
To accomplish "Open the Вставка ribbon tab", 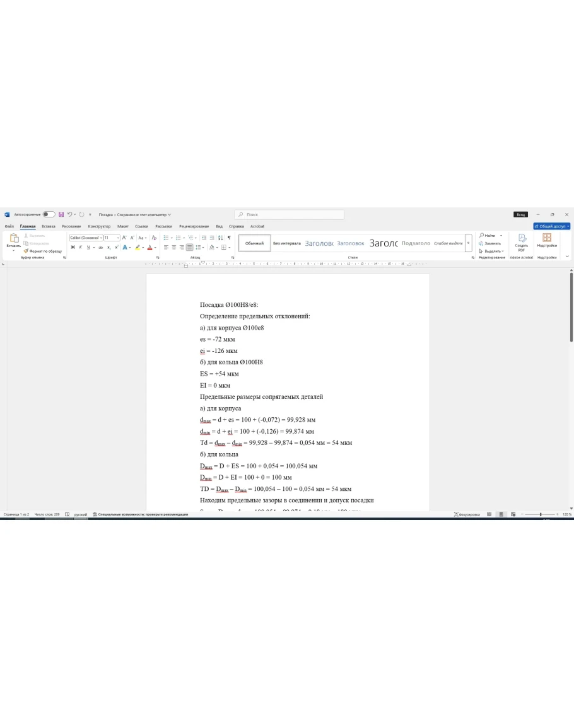I will pyautogui.click(x=49, y=226).
